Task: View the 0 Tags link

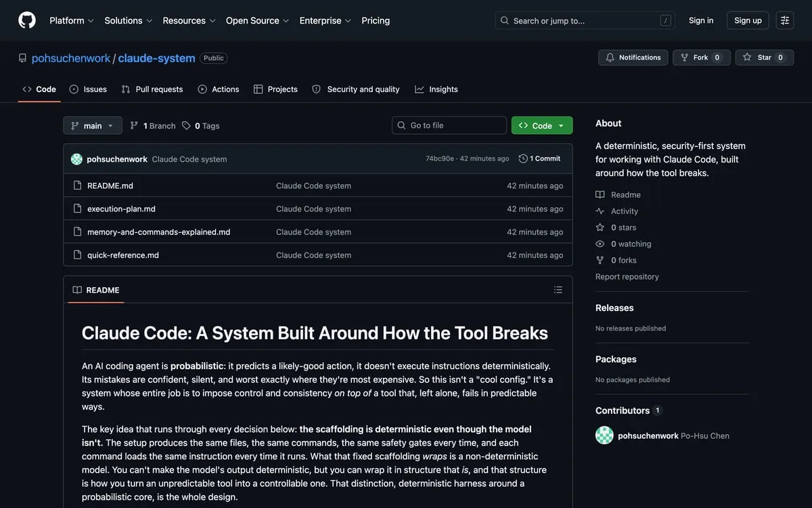Action: pos(201,126)
